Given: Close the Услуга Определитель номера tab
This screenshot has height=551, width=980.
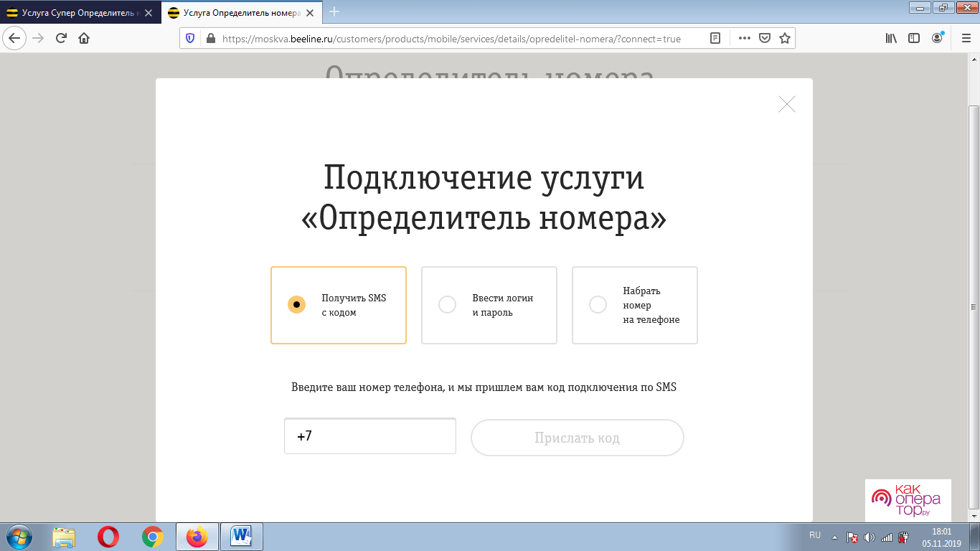Looking at the screenshot, I should [x=310, y=12].
